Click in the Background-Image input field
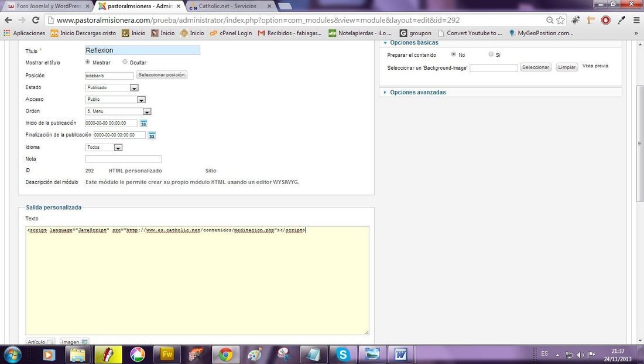Image resolution: width=644 pixels, height=364 pixels. tap(494, 68)
